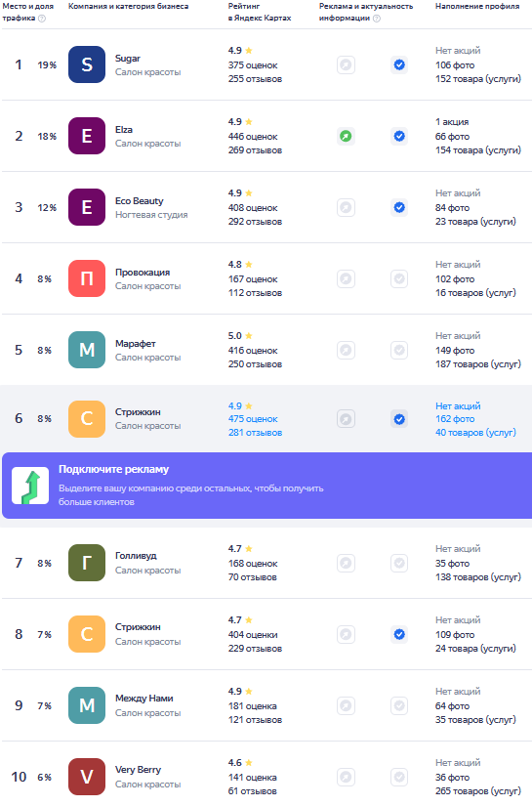
Task: Click the grey advertising icon for Между Нами
Action: pos(347,705)
